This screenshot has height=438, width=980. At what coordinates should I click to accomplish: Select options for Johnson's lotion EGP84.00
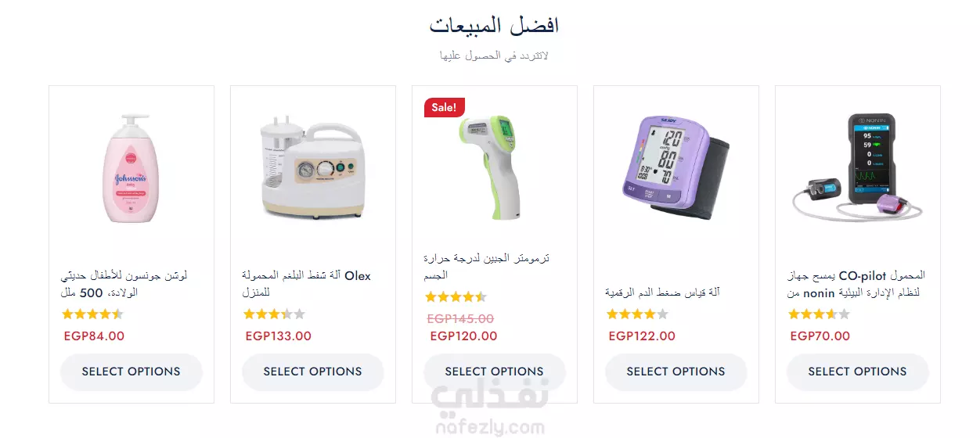[x=132, y=372]
